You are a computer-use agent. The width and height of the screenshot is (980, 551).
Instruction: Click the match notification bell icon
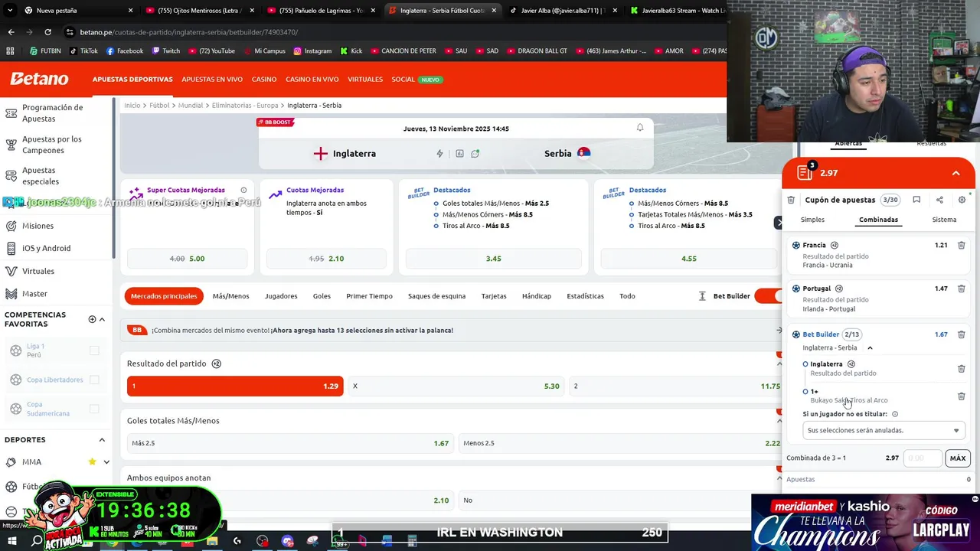[640, 128]
